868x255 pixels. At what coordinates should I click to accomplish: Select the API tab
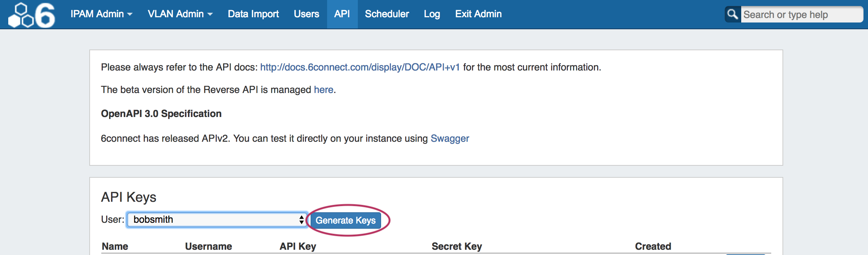click(342, 14)
